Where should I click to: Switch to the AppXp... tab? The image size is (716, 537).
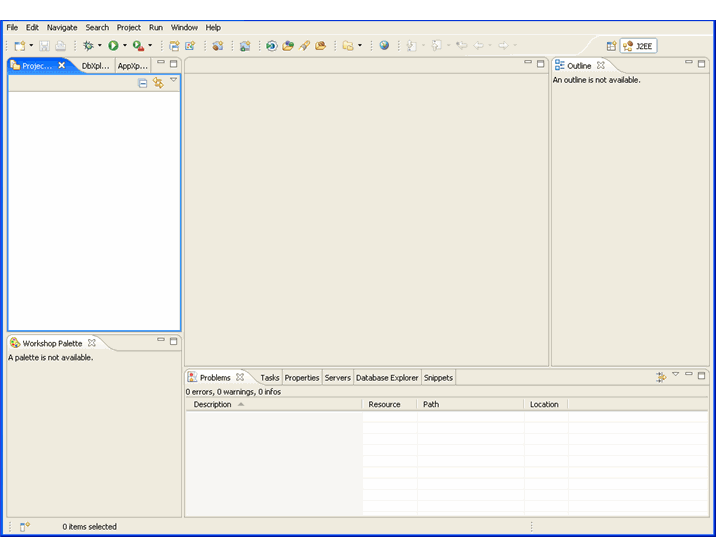point(132,66)
